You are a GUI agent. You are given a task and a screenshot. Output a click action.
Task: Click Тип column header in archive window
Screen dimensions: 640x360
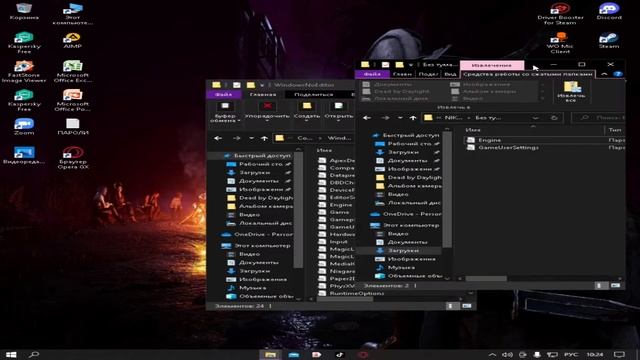tap(615, 130)
